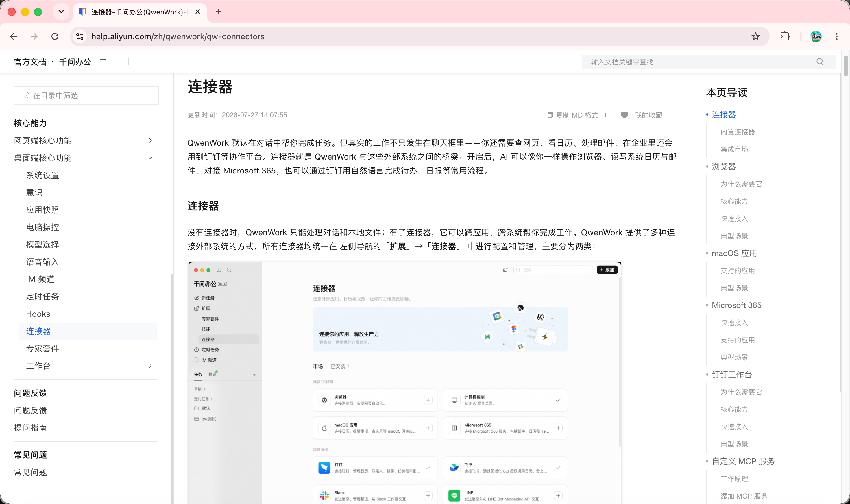The height and width of the screenshot is (504, 850).
Task: Click the 我的收藏 label
Action: [648, 115]
